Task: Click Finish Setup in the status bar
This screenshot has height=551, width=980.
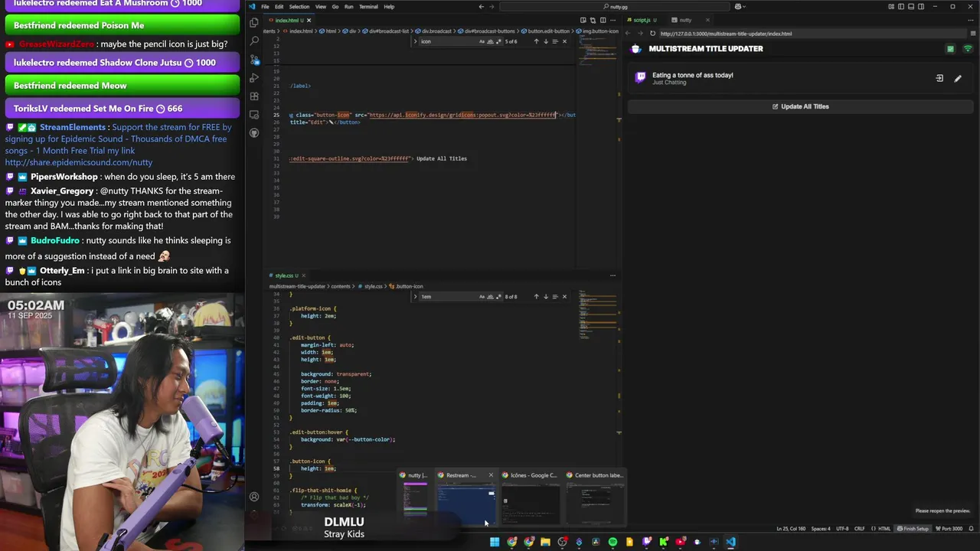Action: click(913, 529)
